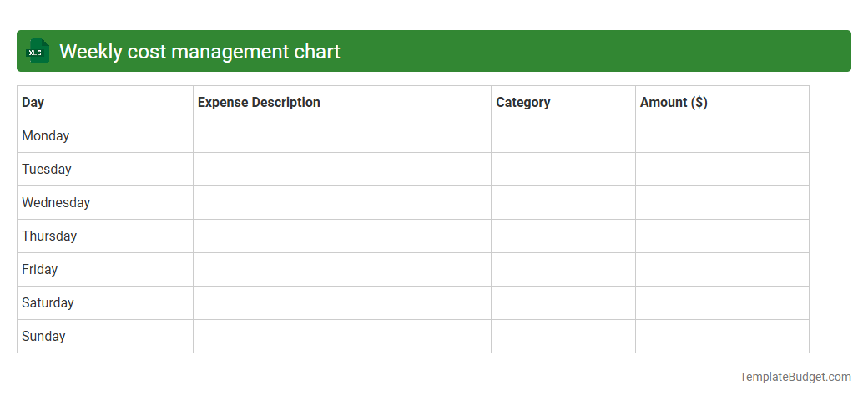Select the 'Day' column header
Screen dimensions: 868x401
105,103
